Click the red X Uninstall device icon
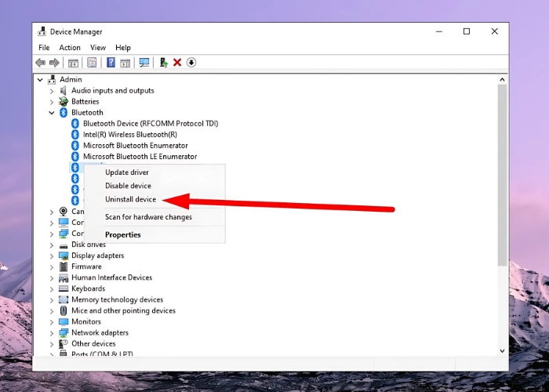The width and height of the screenshot is (549, 392). 177,63
